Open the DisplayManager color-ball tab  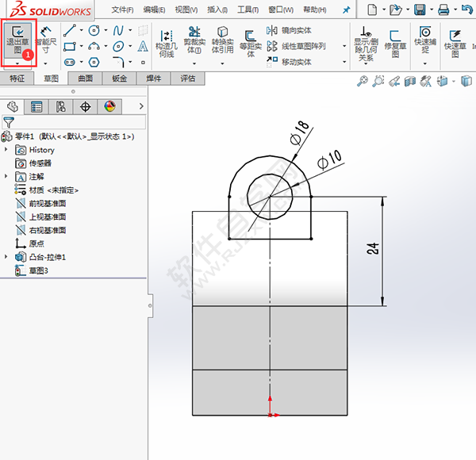click(109, 107)
